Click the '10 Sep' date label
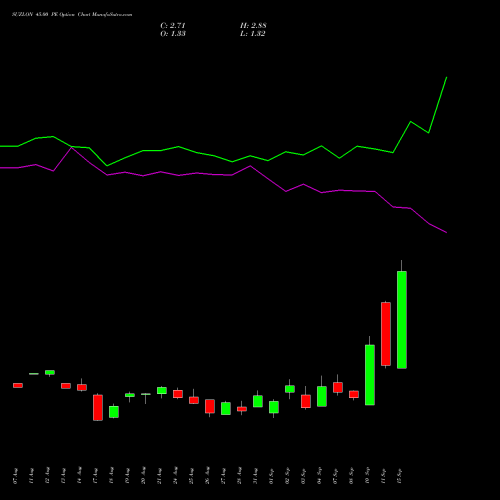The width and height of the screenshot is (500, 500). 367,476
